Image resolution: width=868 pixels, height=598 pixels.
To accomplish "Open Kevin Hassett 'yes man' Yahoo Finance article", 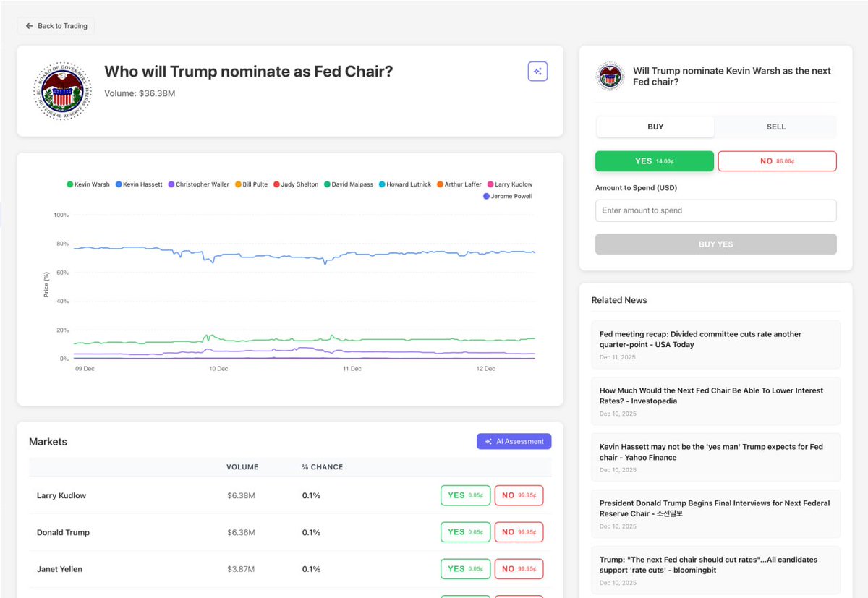I will (716, 458).
